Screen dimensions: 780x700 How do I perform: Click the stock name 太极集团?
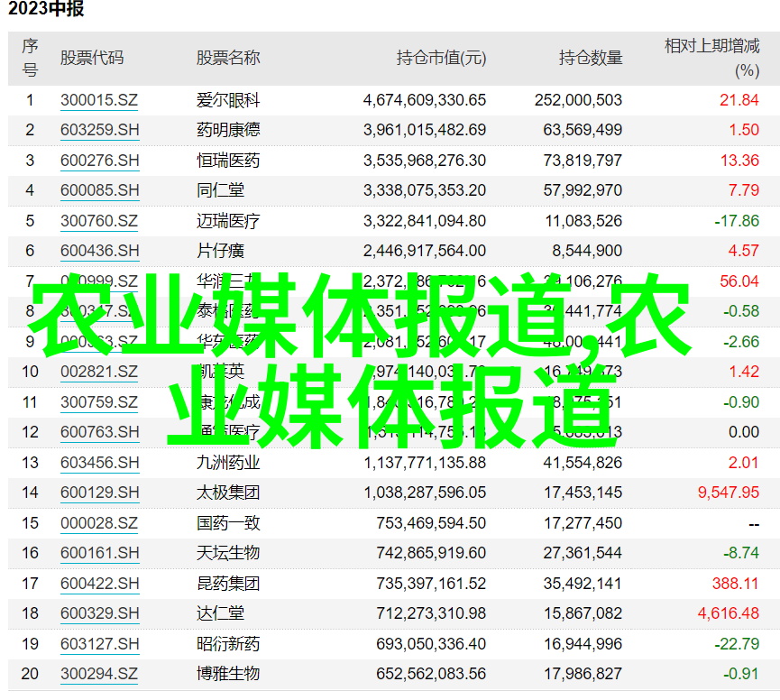[228, 493]
